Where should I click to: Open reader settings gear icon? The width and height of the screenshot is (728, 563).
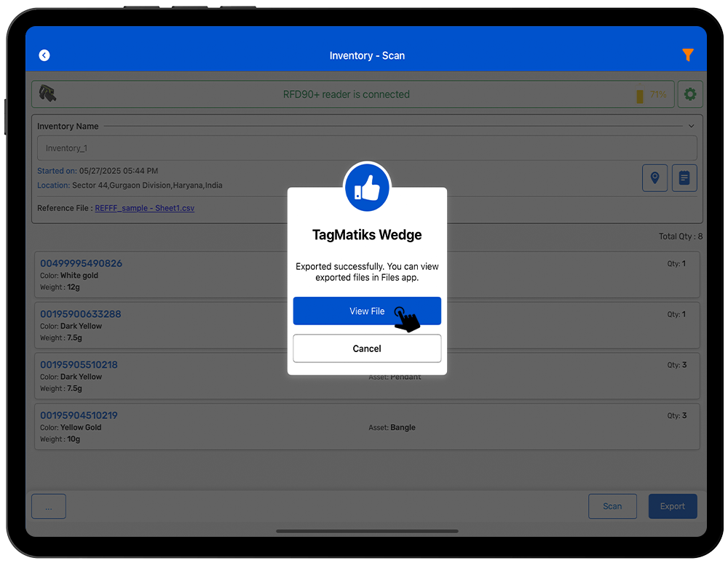pos(690,95)
